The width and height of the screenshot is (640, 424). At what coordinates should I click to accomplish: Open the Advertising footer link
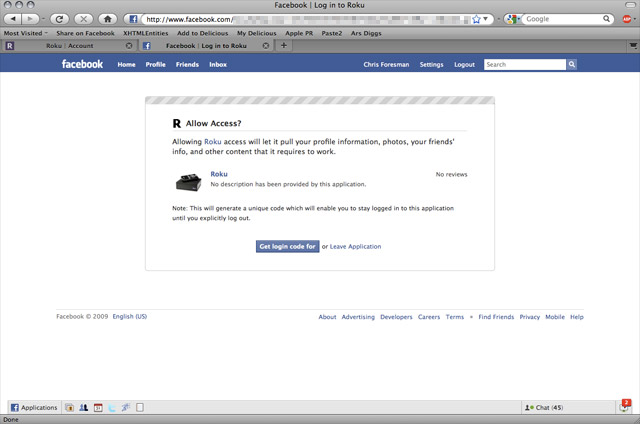358,317
